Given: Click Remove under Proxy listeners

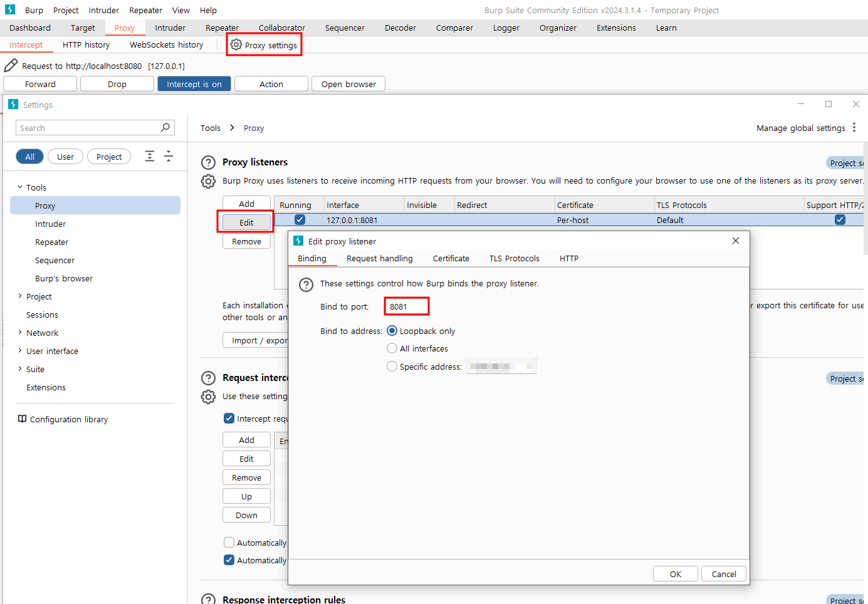Looking at the screenshot, I should (246, 241).
